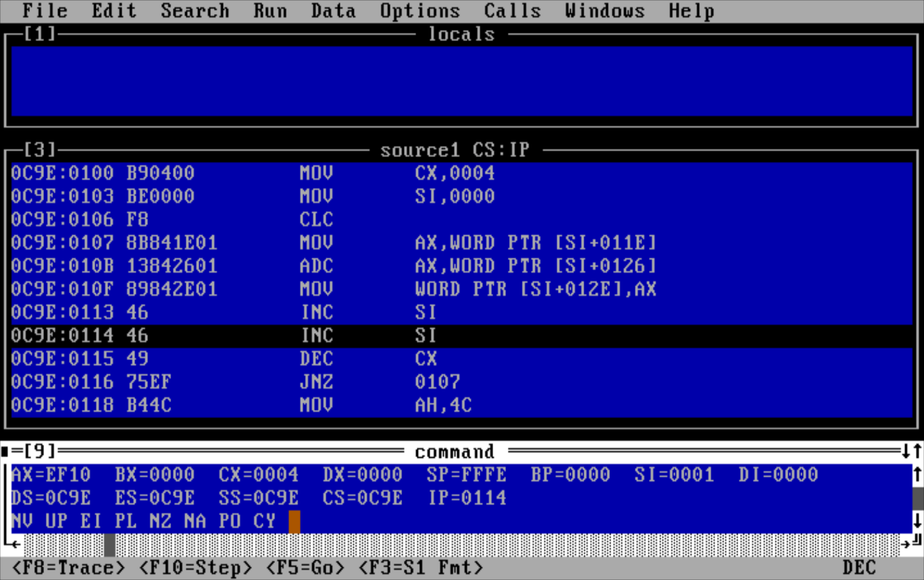
Task: Click the CS=0C9E segment register
Action: [362, 498]
